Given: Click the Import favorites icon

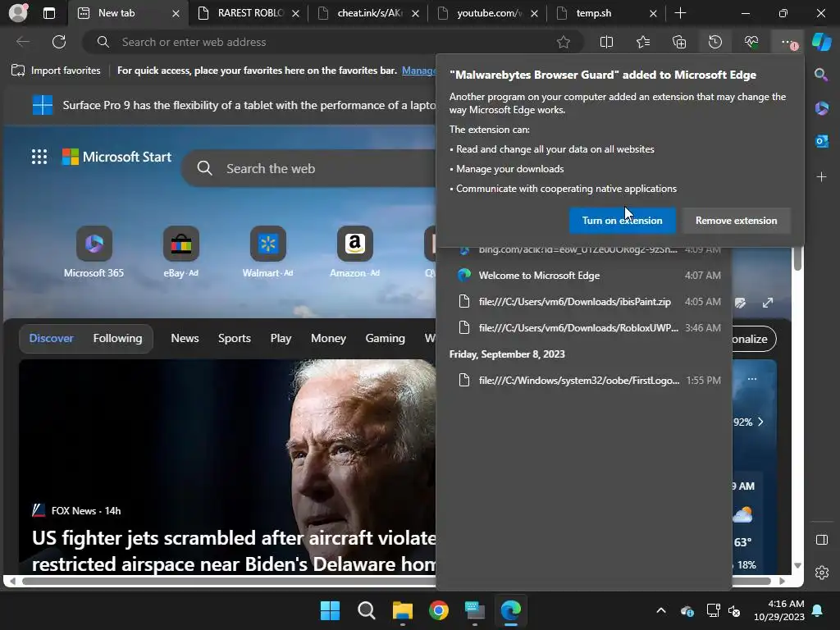Looking at the screenshot, I should tap(18, 71).
